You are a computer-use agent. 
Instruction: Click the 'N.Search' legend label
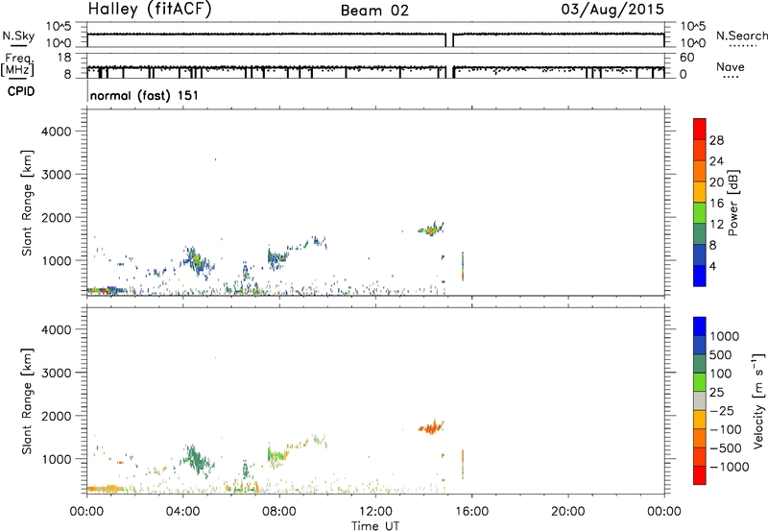pyautogui.click(x=742, y=36)
